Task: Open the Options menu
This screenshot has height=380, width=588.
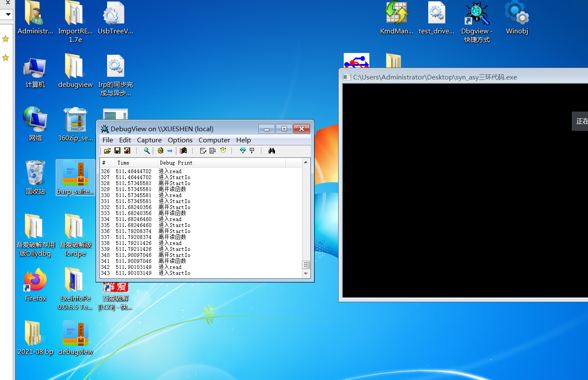Action: (180, 140)
